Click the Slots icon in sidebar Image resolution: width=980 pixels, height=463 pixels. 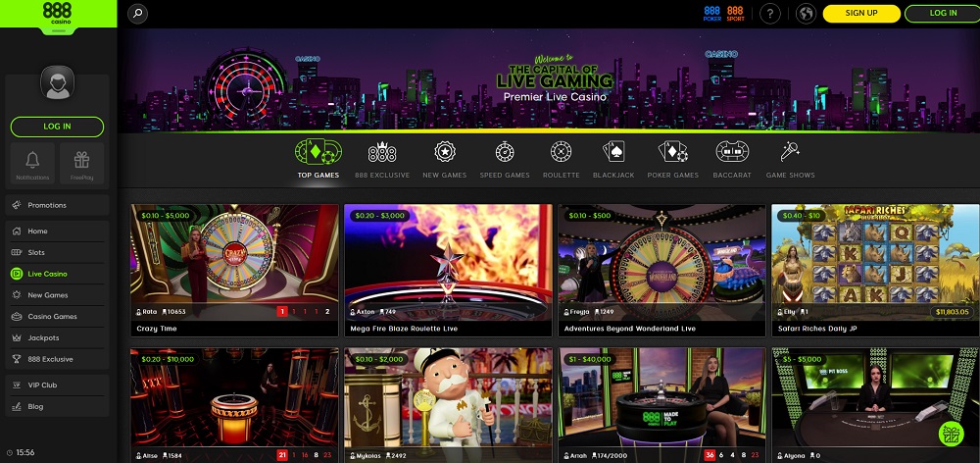pyautogui.click(x=17, y=252)
